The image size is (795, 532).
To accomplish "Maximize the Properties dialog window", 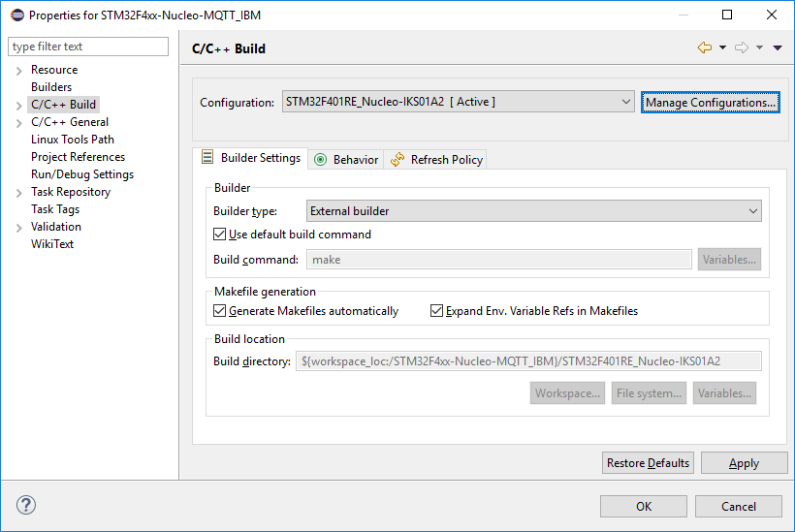I will 727,15.
